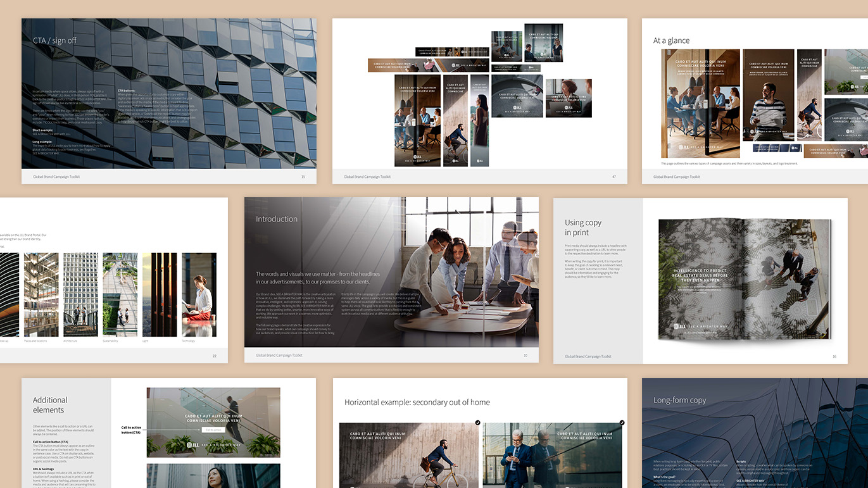868x488 pixels.
Task: Click the JLL logo on the open magazine spread
Action: tap(680, 327)
